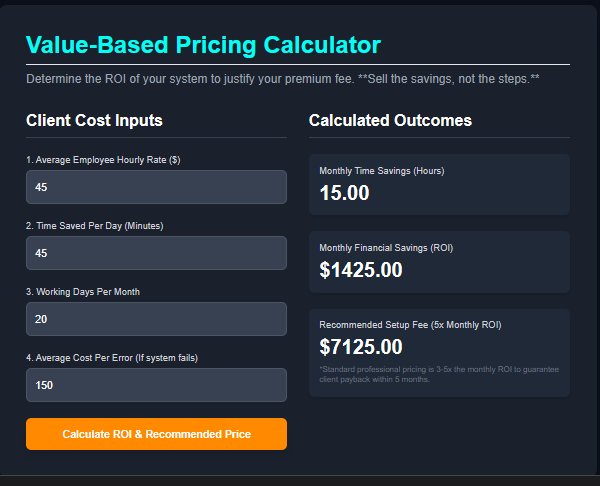Select the $7125.00 setup fee value
The height and width of the screenshot is (486, 600).
point(361,347)
